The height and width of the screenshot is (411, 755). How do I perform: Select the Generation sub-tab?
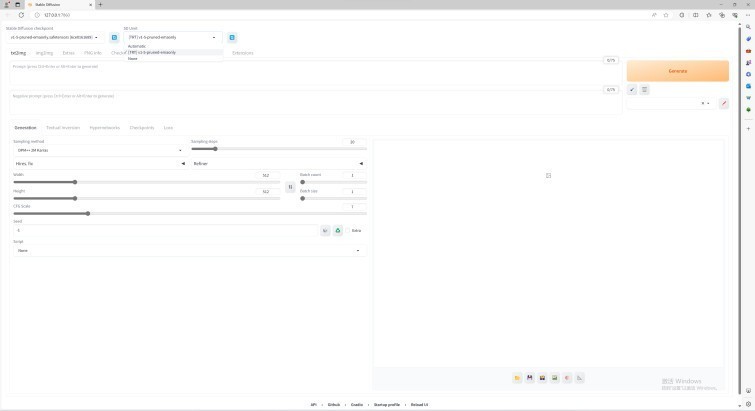click(25, 128)
